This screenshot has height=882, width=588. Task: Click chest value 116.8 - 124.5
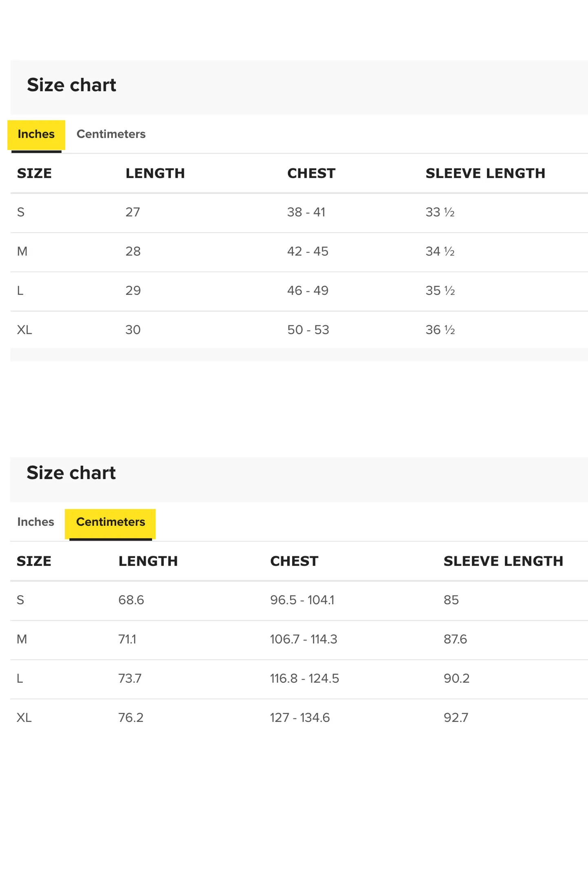pos(304,678)
